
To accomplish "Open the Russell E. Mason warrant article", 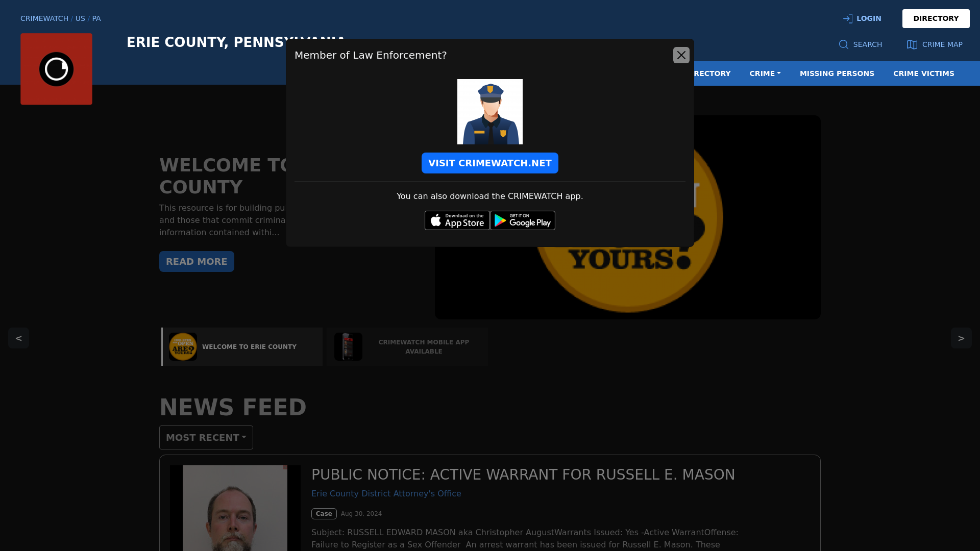I will 523,474.
